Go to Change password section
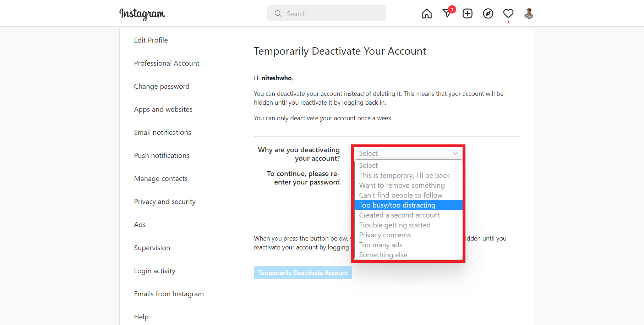The image size is (644, 325). 162,86
